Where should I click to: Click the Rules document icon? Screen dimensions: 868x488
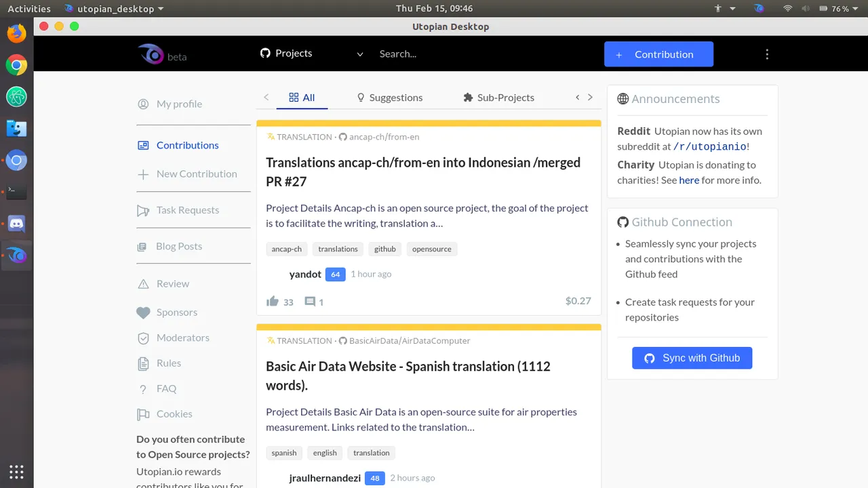click(x=143, y=363)
